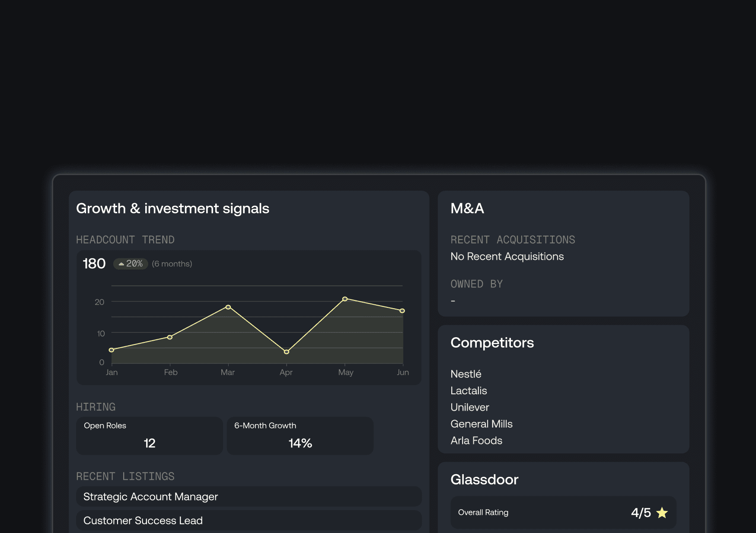The image size is (756, 533).
Task: Select competitor Unilever
Action: [x=470, y=407]
